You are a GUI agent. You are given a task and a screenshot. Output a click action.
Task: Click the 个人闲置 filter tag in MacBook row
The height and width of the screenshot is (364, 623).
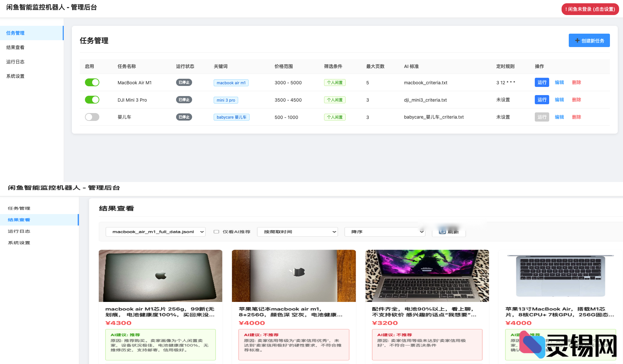tap(335, 82)
